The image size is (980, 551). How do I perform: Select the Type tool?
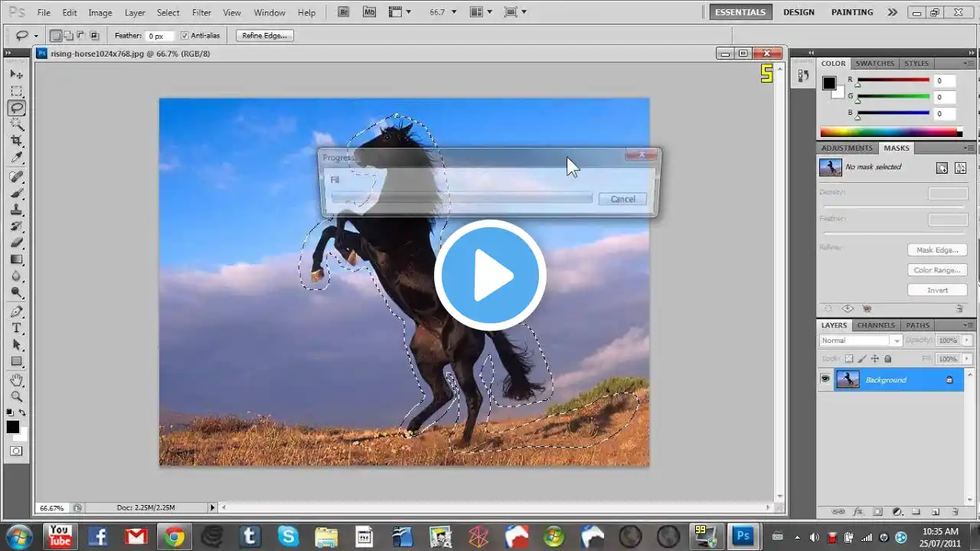coord(17,328)
